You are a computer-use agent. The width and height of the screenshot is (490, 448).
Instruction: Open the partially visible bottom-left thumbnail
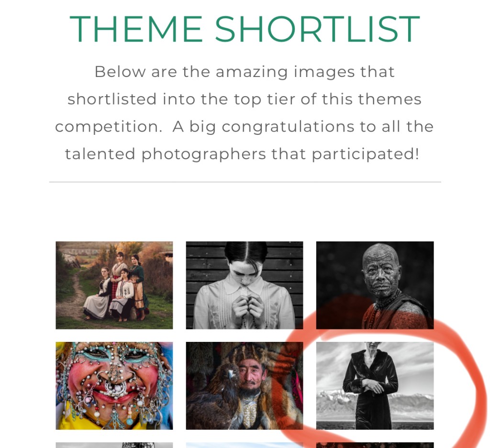pos(114,445)
